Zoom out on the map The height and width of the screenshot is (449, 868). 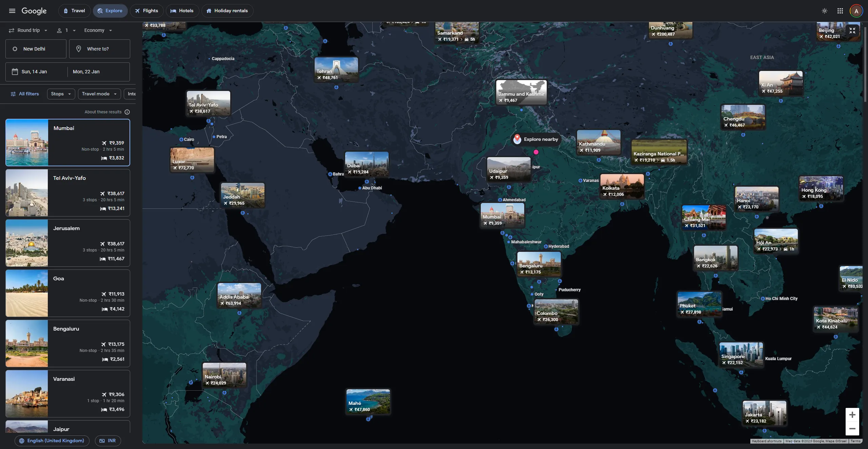(x=852, y=429)
